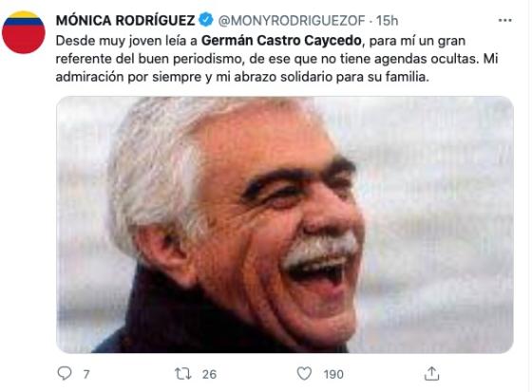Click the tweet line ending with familia
Screen dimensions: 532x392
point(242,77)
